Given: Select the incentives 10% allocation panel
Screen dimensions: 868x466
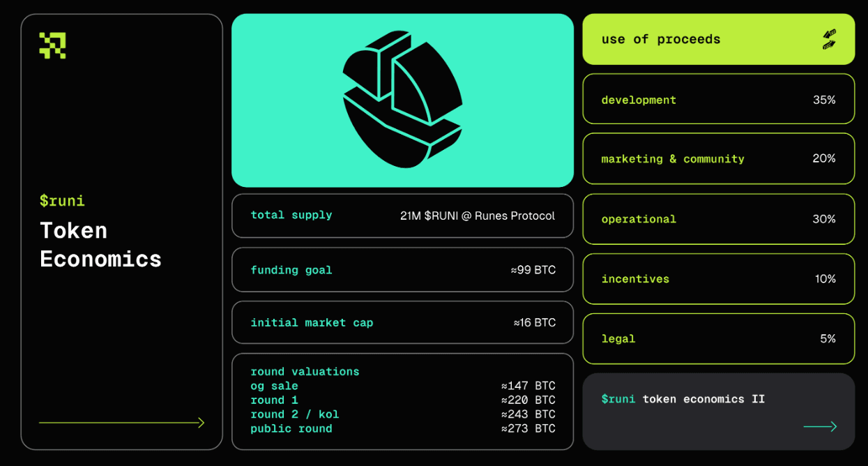Looking at the screenshot, I should click(718, 279).
